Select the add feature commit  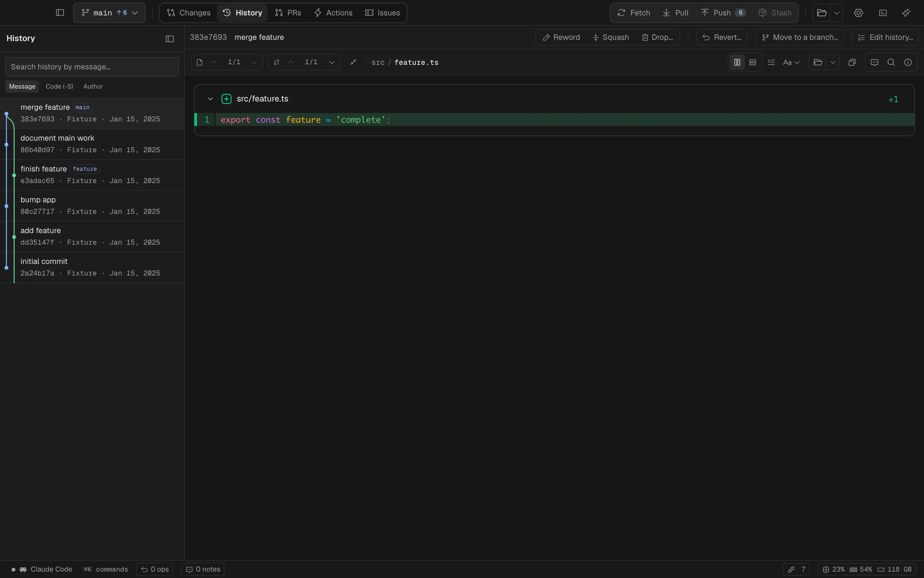pyautogui.click(x=92, y=237)
